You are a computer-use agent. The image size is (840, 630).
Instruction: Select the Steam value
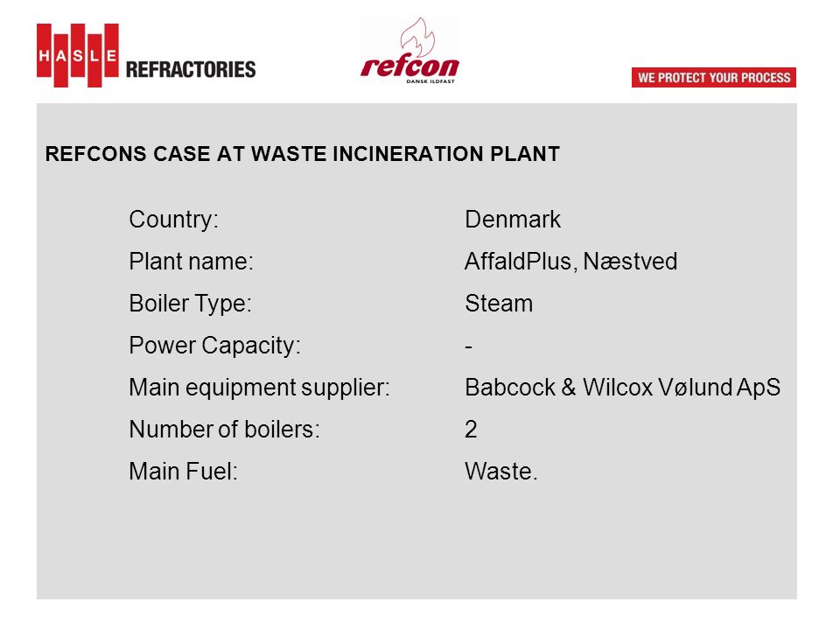pos(499,304)
